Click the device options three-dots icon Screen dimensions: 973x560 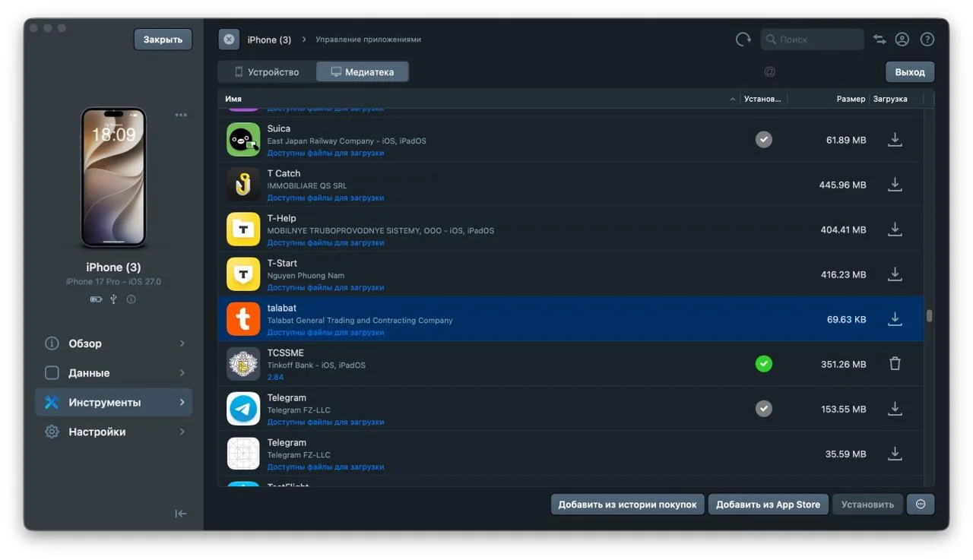[x=181, y=115]
